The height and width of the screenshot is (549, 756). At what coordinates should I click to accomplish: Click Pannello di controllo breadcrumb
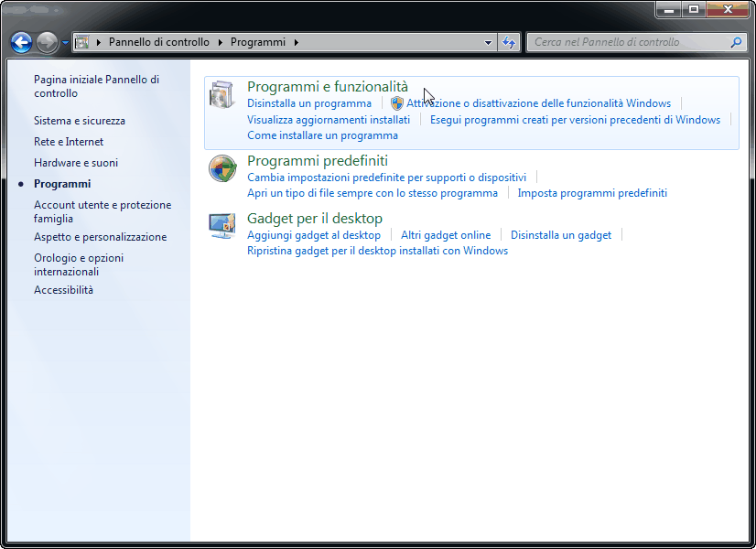159,42
